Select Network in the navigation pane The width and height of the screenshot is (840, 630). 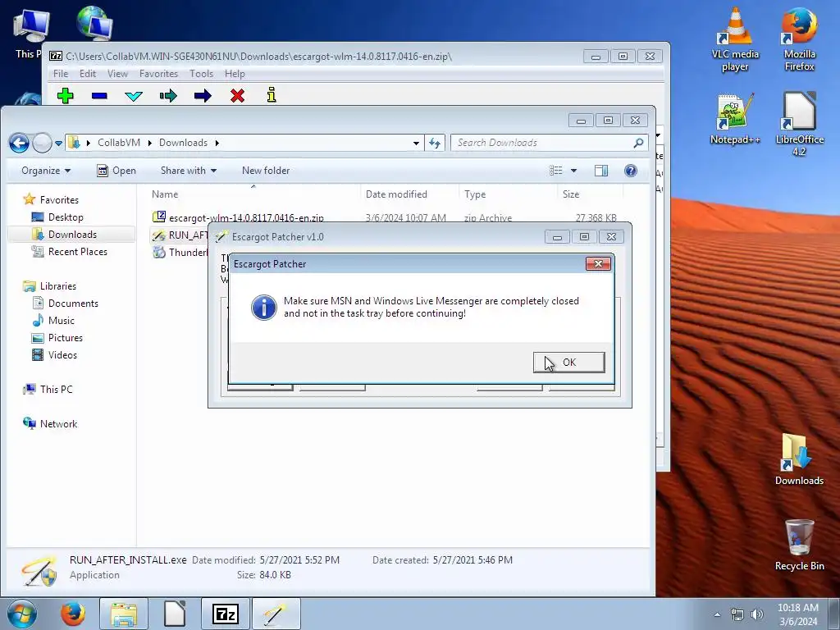point(58,424)
